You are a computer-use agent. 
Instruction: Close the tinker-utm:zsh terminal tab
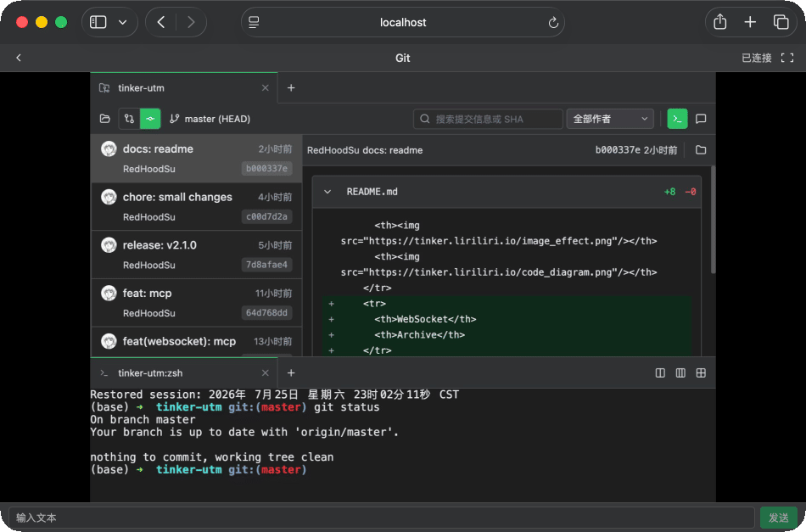(266, 373)
